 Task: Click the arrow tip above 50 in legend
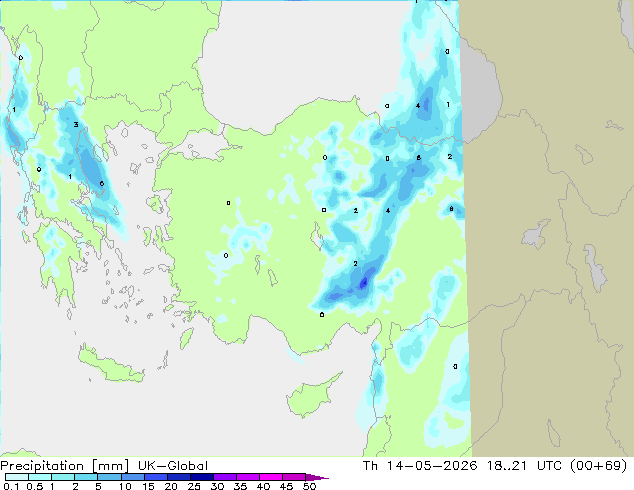click(x=317, y=477)
